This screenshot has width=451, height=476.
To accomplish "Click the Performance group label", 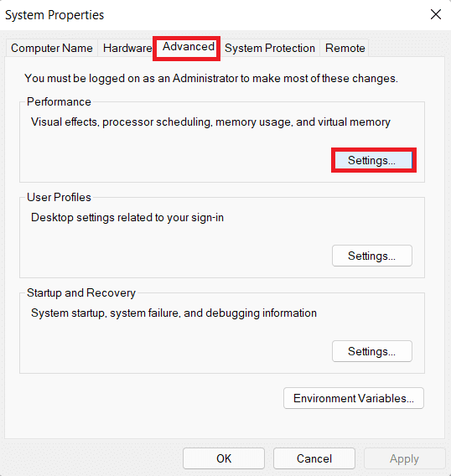I will point(59,101).
